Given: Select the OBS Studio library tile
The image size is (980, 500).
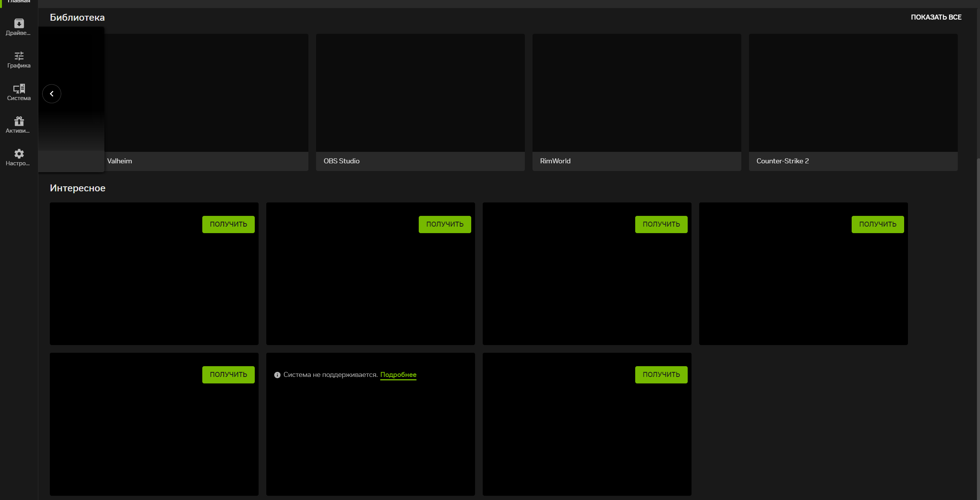Looking at the screenshot, I should click(420, 102).
